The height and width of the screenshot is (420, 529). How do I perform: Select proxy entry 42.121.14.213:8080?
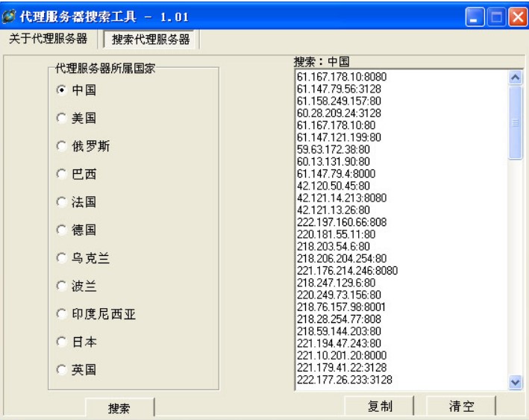pyautogui.click(x=342, y=198)
